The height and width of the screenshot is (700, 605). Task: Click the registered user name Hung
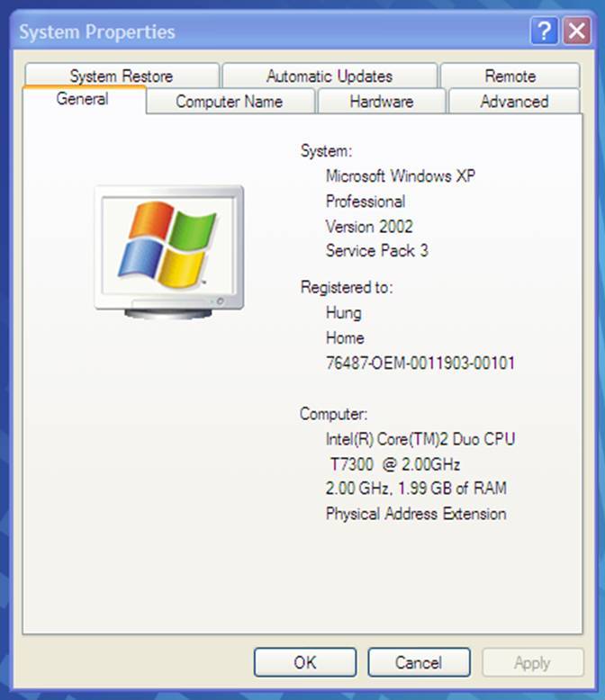coord(344,313)
